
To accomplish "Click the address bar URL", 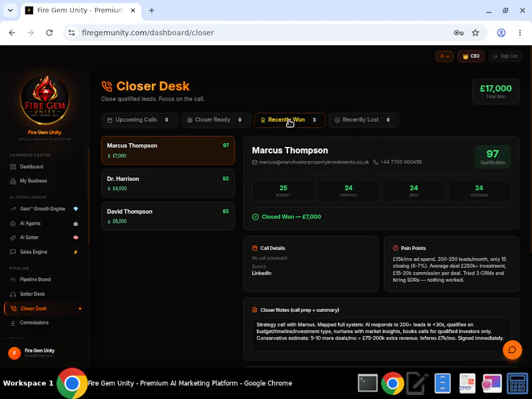I will 148,33.
